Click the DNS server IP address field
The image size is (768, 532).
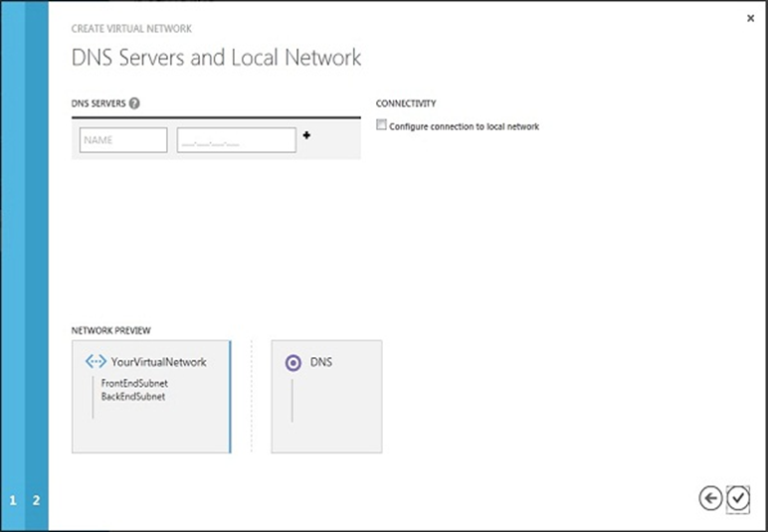pyautogui.click(x=237, y=140)
